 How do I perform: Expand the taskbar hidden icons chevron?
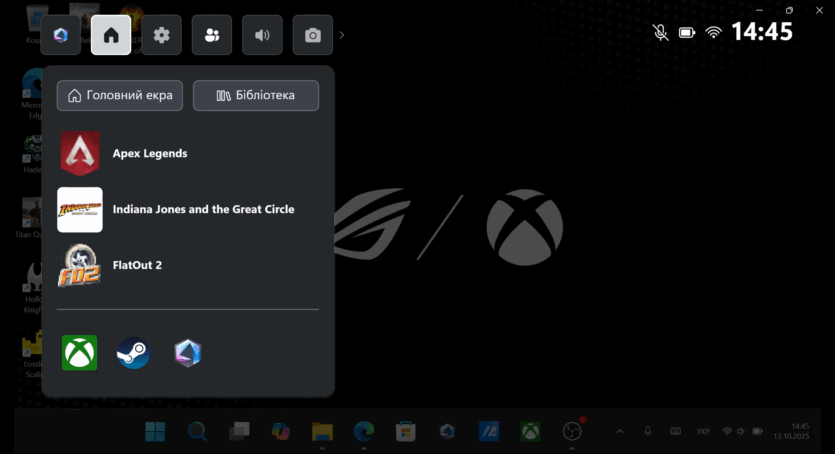point(619,431)
